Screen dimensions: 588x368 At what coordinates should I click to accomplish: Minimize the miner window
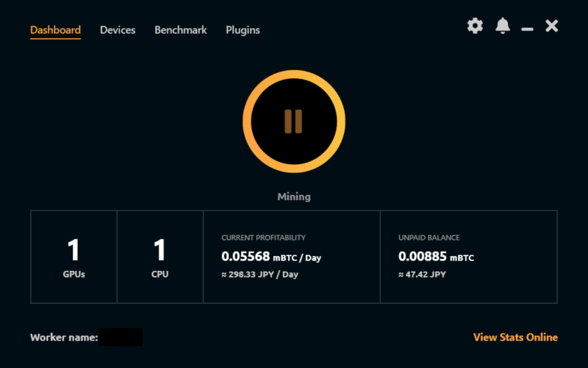click(x=527, y=28)
